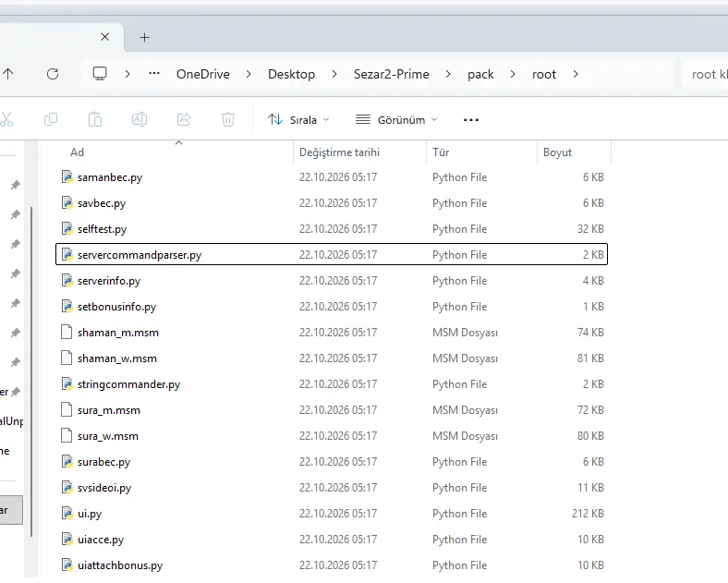Select file uiattachbonus.py
This screenshot has height=583, width=728.
pyautogui.click(x=332, y=565)
